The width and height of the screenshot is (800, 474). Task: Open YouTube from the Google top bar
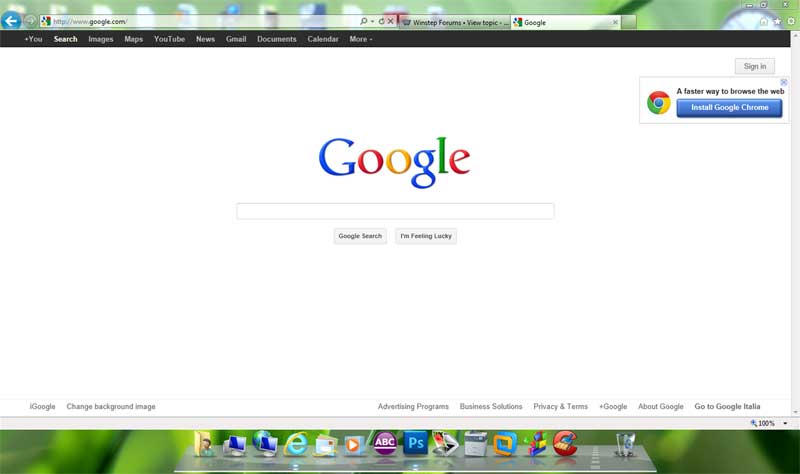pos(169,39)
